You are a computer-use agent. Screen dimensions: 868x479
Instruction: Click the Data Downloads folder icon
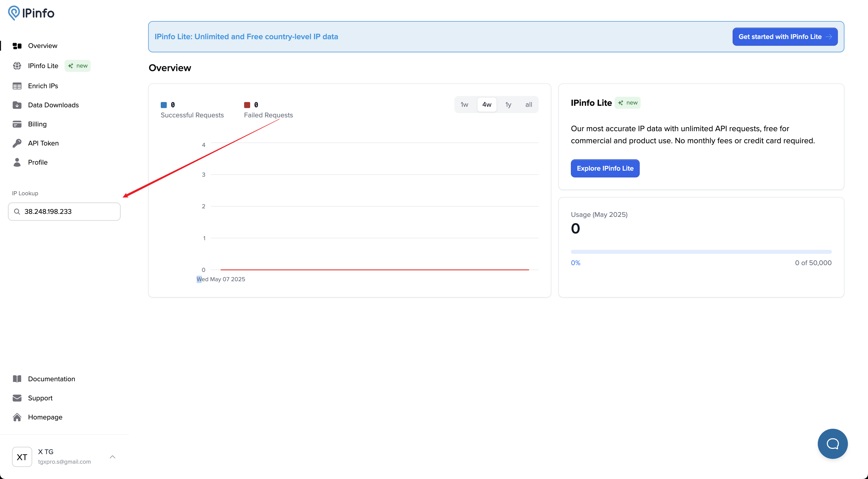coord(17,105)
